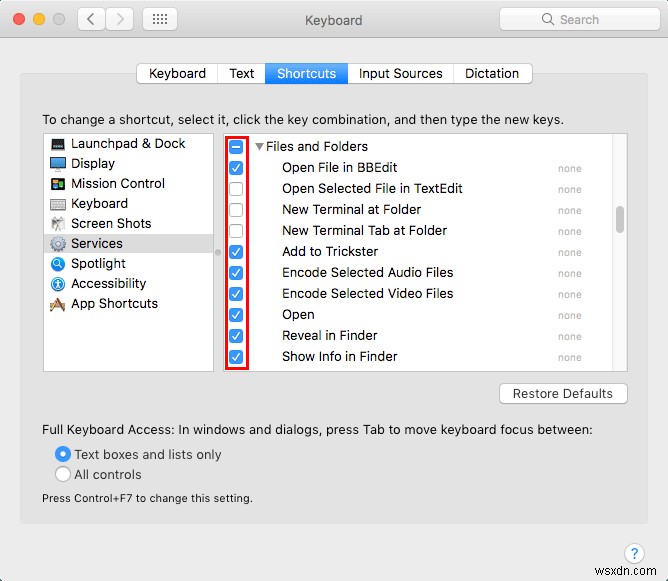The image size is (668, 581).
Task: Select the New Terminal at Folder row
Action: coord(418,210)
